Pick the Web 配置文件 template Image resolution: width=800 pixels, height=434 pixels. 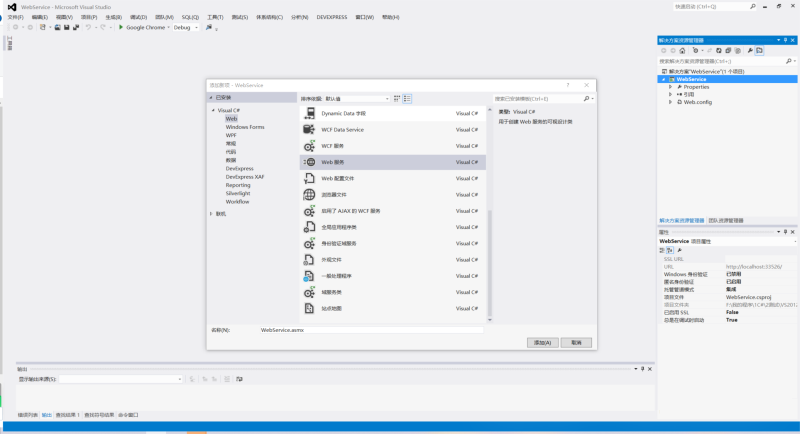pyautogui.click(x=392, y=178)
